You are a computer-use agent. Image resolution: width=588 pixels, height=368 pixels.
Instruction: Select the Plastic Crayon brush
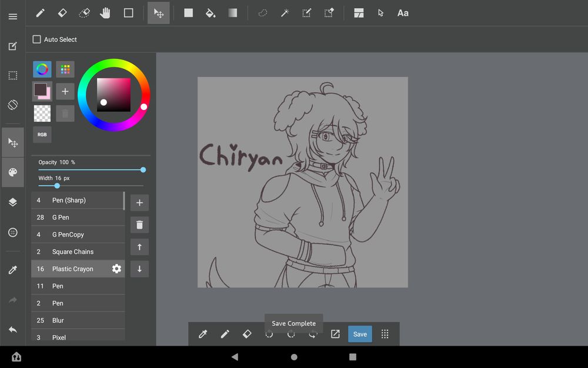tap(78, 269)
